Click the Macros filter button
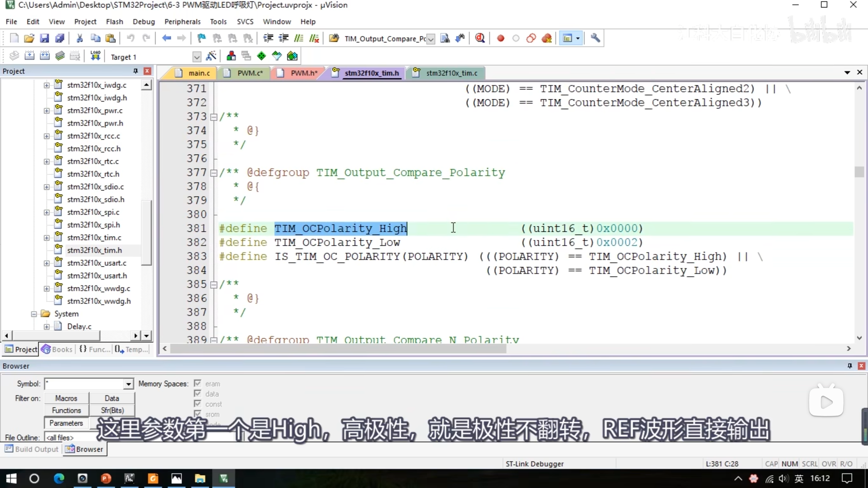Screen dimensions: 868x488 pyautogui.click(x=66, y=398)
